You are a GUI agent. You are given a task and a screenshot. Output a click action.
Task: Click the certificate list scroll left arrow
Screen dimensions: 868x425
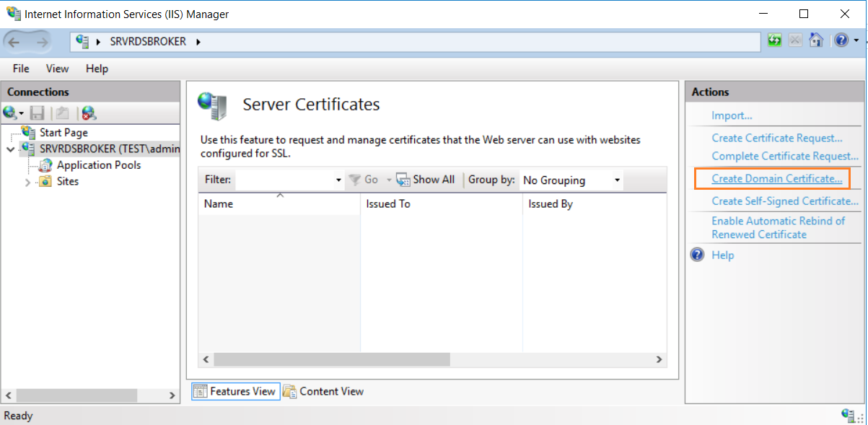[206, 359]
